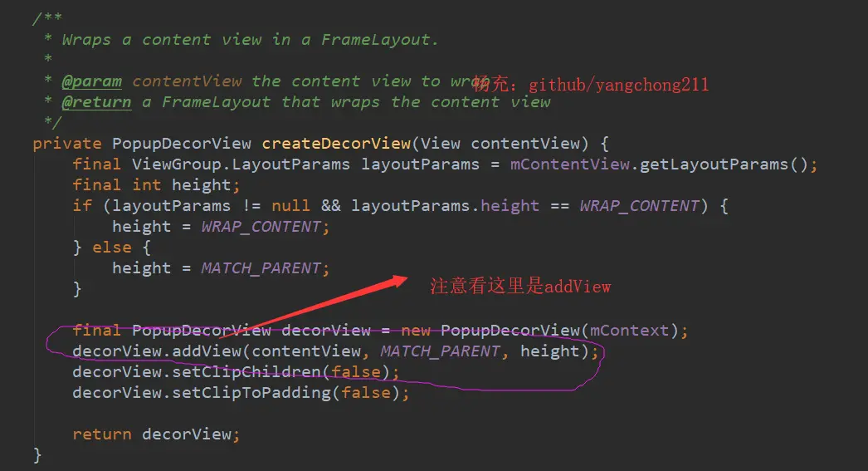Click the getLayoutParams() method call
The image size is (868, 471).
click(724, 164)
